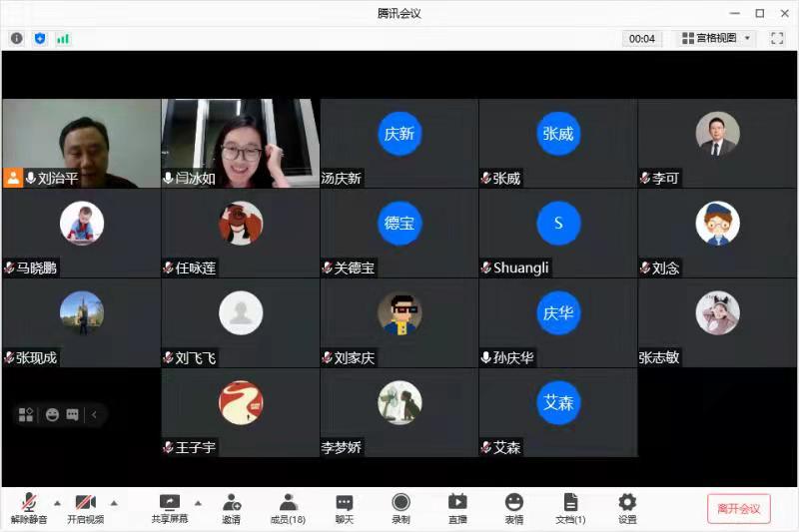
Task: Turn on camera with 开启视频 button
Action: click(x=85, y=508)
